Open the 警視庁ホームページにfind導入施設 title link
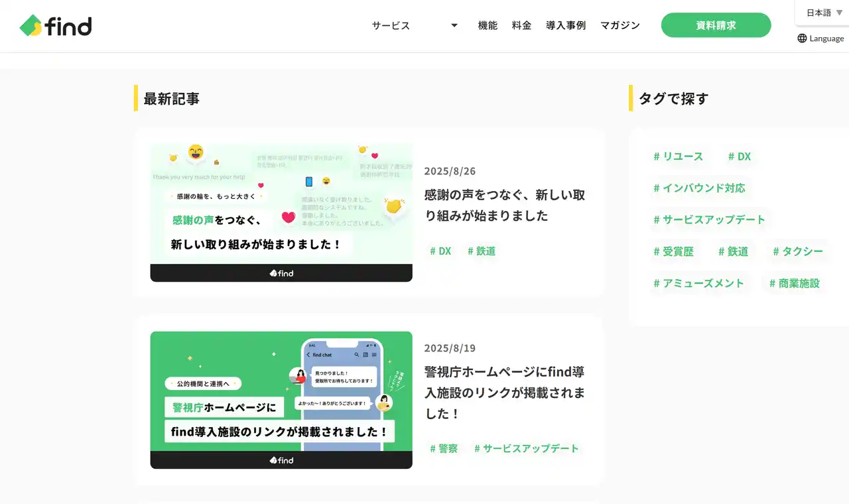The width and height of the screenshot is (849, 504). [x=504, y=392]
